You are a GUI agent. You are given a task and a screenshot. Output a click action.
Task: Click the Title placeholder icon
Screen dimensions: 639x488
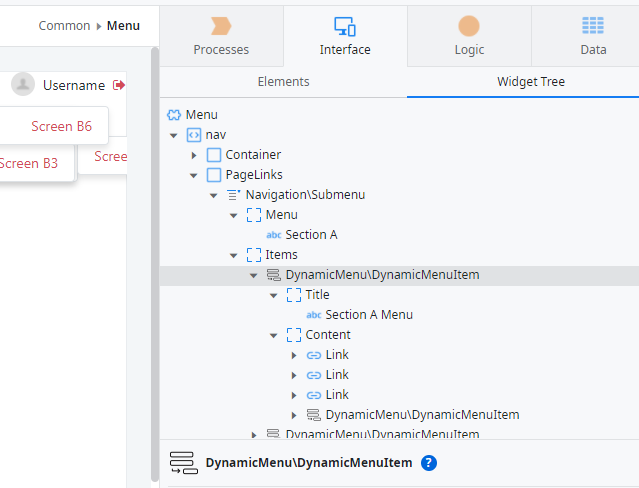point(294,295)
